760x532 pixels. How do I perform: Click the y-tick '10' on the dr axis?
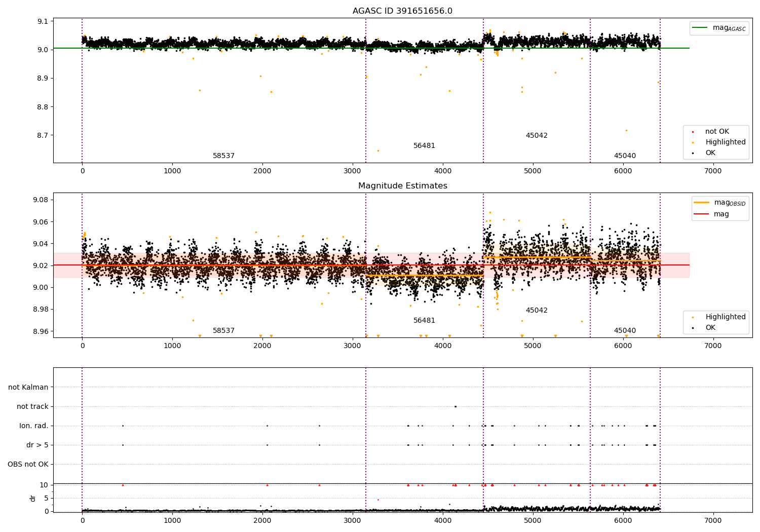tap(44, 485)
